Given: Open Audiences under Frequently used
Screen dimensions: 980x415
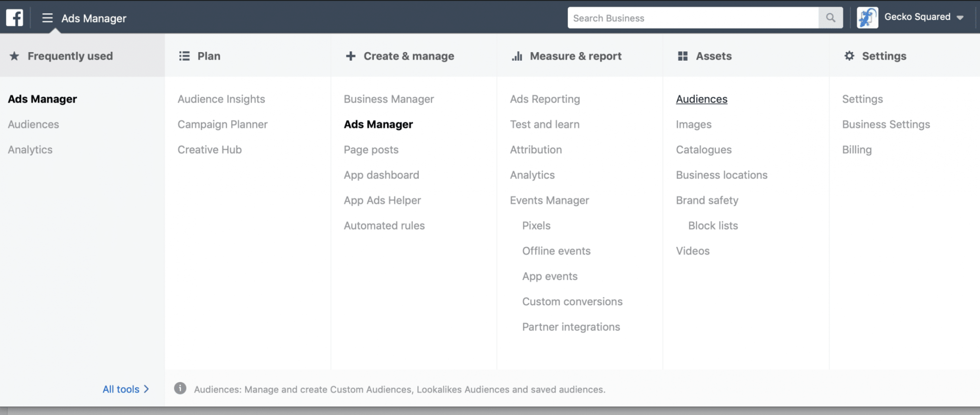Looking at the screenshot, I should (33, 124).
